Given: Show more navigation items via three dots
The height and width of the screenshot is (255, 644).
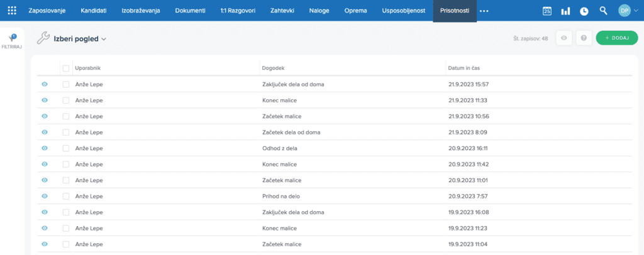Looking at the screenshot, I should click(x=484, y=11).
